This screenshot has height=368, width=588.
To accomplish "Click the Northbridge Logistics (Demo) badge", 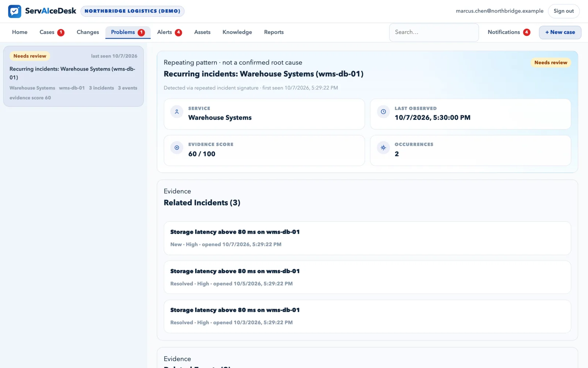I will [132, 11].
